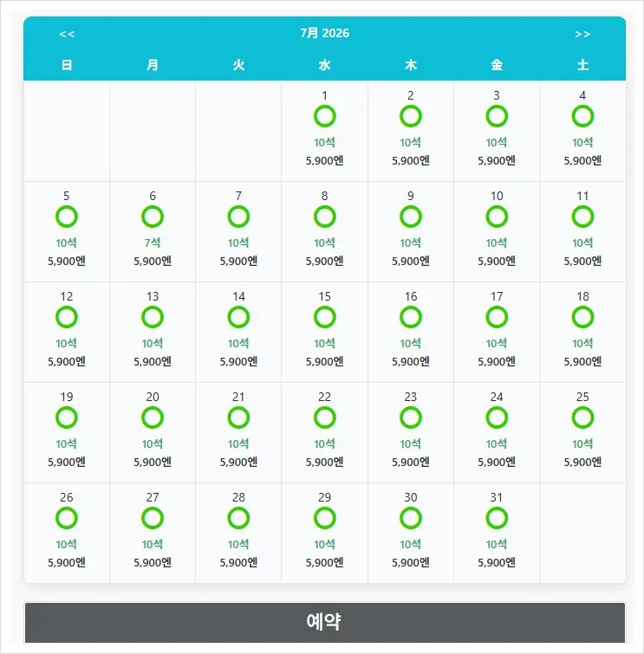Advance to next month with >> arrow
The width and height of the screenshot is (644, 654).
point(582,34)
